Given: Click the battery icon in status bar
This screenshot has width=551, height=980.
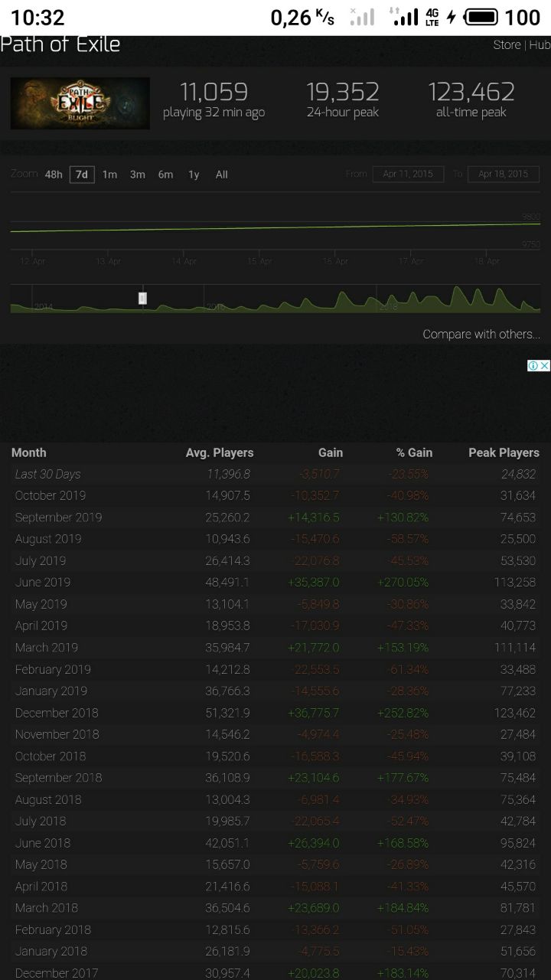Looking at the screenshot, I should point(481,17).
